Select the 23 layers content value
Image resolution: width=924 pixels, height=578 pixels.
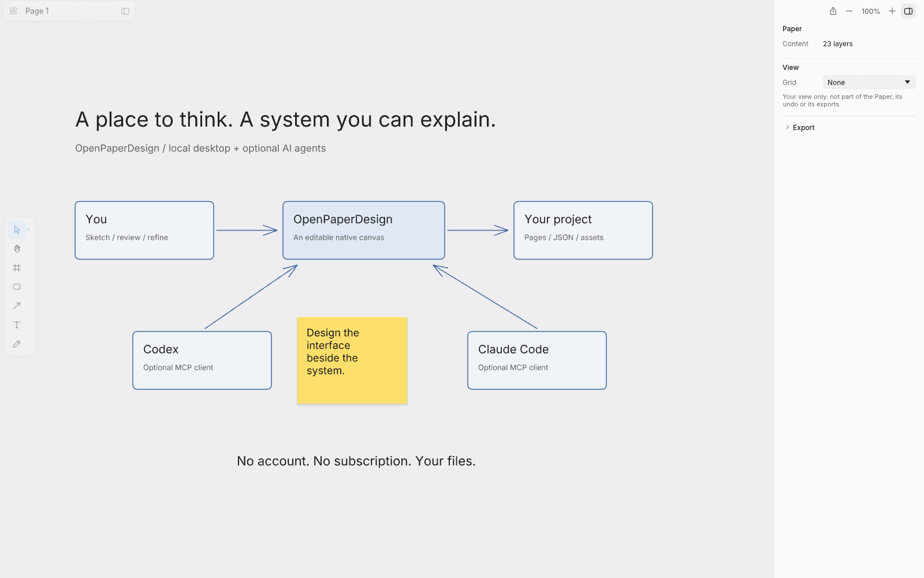click(837, 44)
